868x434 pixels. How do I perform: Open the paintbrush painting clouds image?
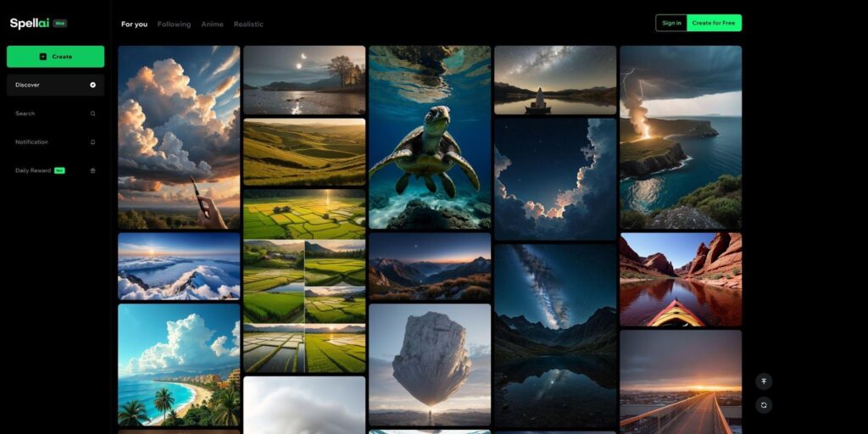pyautogui.click(x=179, y=137)
